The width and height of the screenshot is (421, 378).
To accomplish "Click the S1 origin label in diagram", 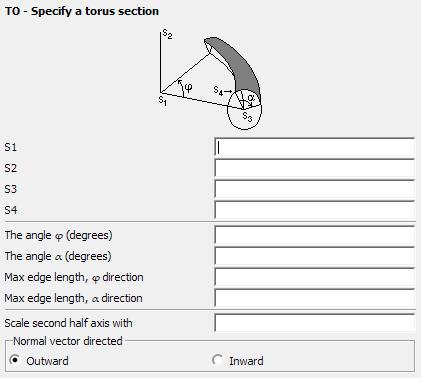I will point(162,100).
